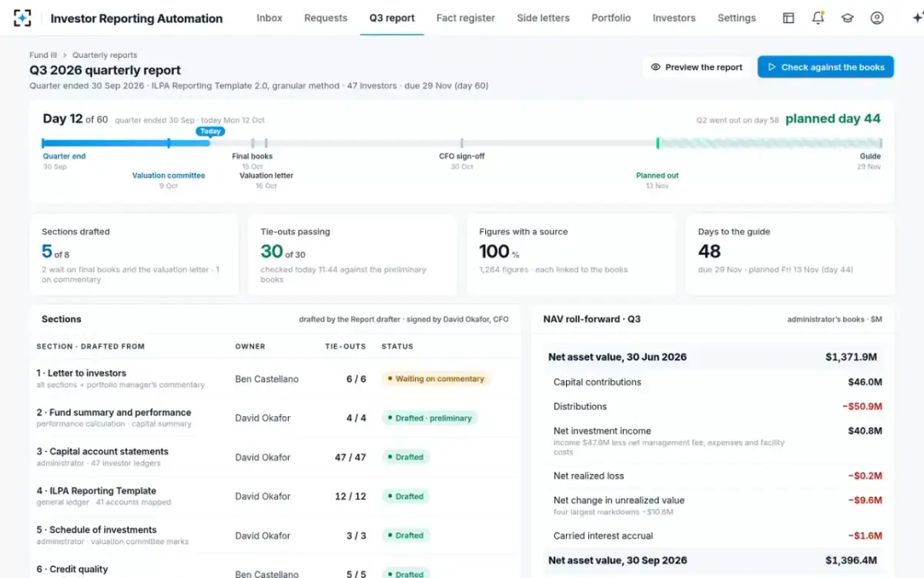Image resolution: width=924 pixels, height=578 pixels.
Task: Click Drafted badge for Schedule of investments
Action: 406,535
